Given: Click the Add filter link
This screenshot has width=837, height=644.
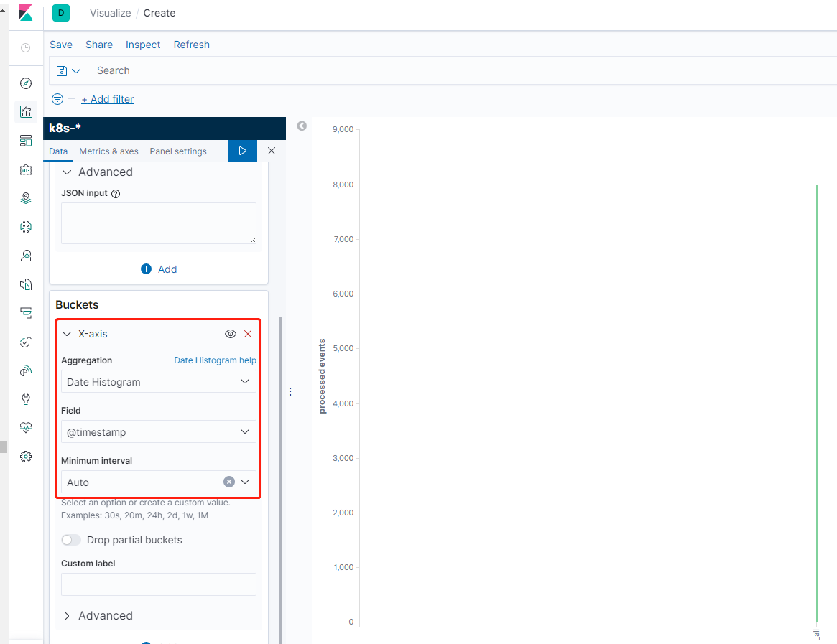Looking at the screenshot, I should 107,99.
